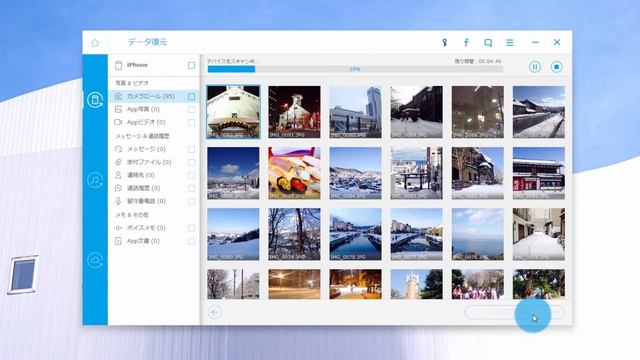Select recover from iCloud backup sidebar icon
This screenshot has width=640, height=360.
[95, 260]
